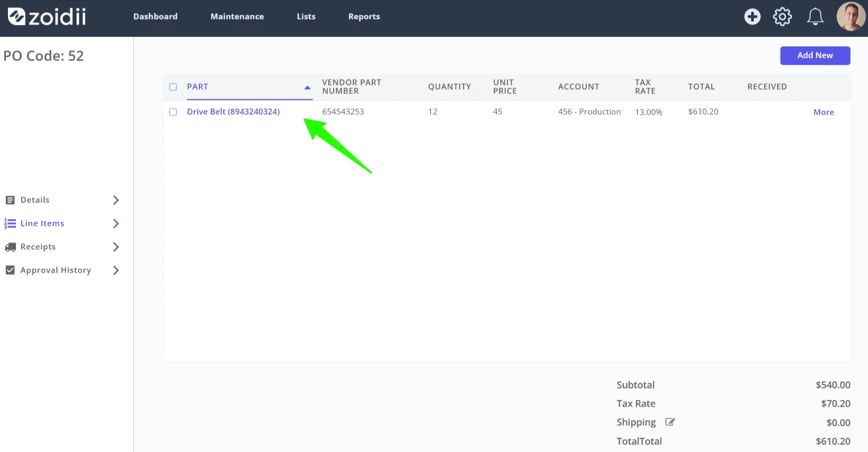Check the Drive Belt row checkbox
The width and height of the screenshot is (868, 452).
click(x=173, y=112)
